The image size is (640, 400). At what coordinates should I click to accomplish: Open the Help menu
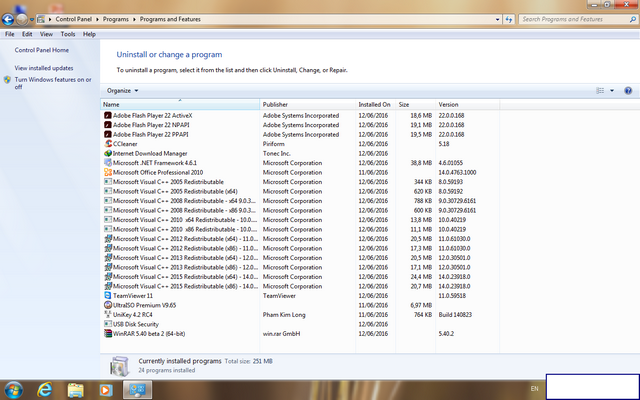tap(89, 34)
